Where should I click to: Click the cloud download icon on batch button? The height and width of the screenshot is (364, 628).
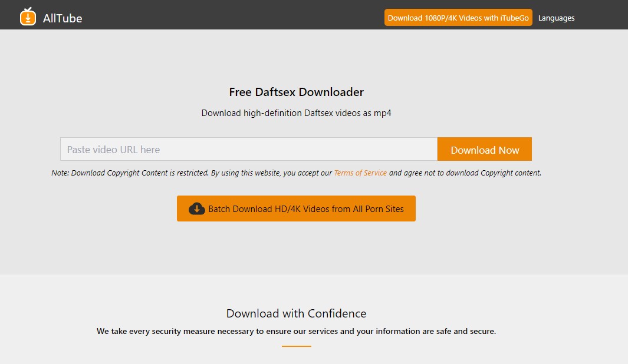196,209
